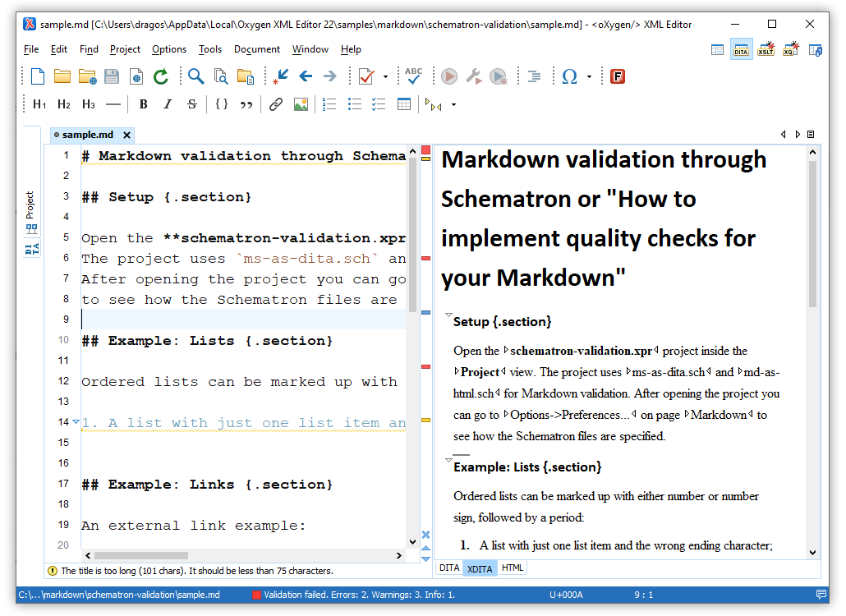846x616 pixels.
Task: Switch to the XQuery debugger perspective
Action: tap(791, 49)
